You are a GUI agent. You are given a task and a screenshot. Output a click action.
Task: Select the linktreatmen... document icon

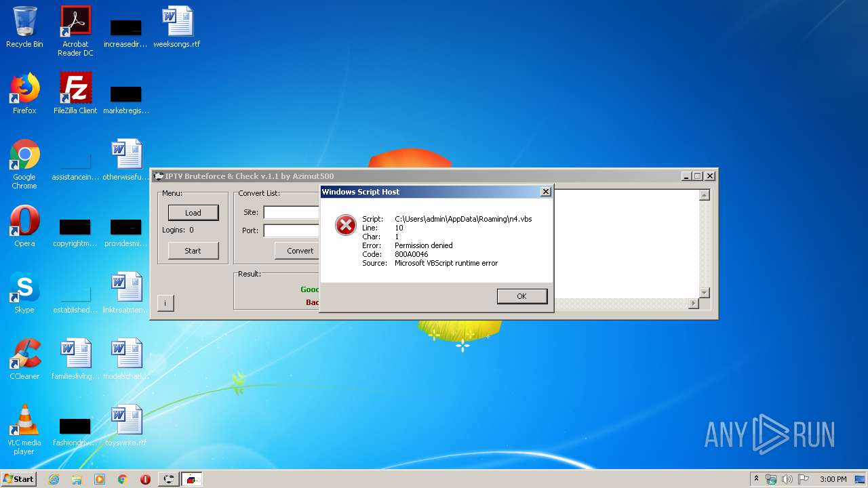126,293
